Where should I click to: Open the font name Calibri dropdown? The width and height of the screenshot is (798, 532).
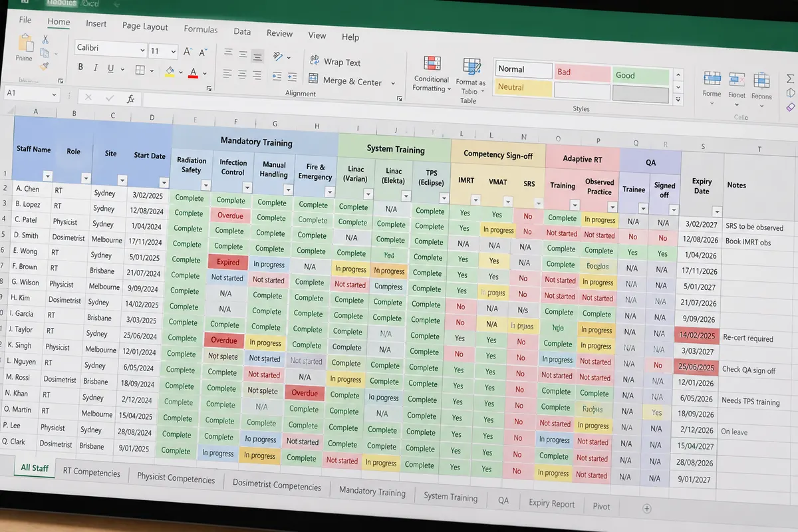coord(143,50)
